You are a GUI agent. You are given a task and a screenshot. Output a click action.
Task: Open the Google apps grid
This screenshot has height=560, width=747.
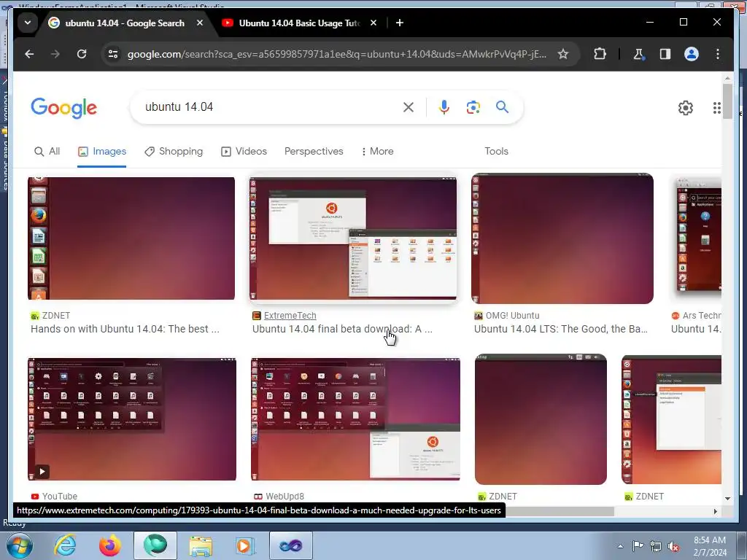(x=716, y=108)
